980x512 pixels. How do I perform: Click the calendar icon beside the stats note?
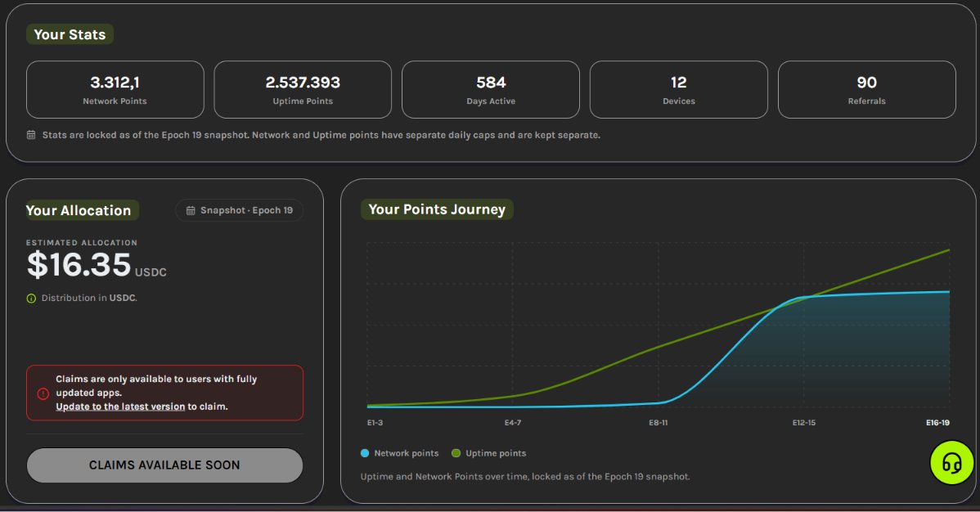tap(30, 135)
